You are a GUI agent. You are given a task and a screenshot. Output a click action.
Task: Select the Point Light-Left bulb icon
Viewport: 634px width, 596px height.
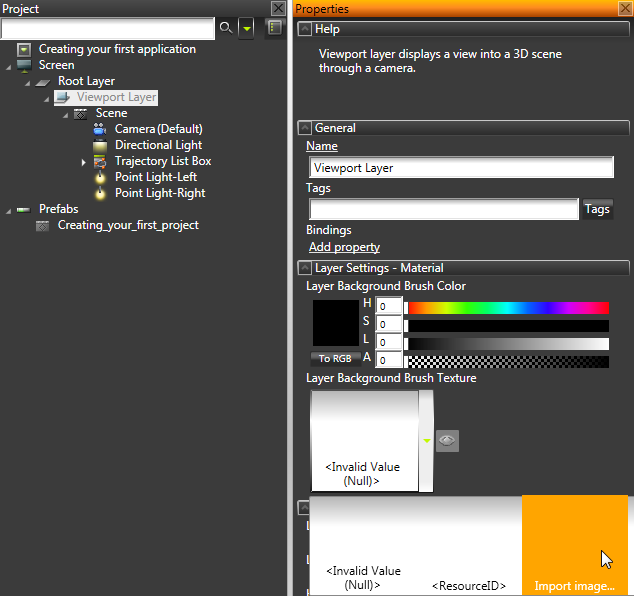tap(99, 177)
